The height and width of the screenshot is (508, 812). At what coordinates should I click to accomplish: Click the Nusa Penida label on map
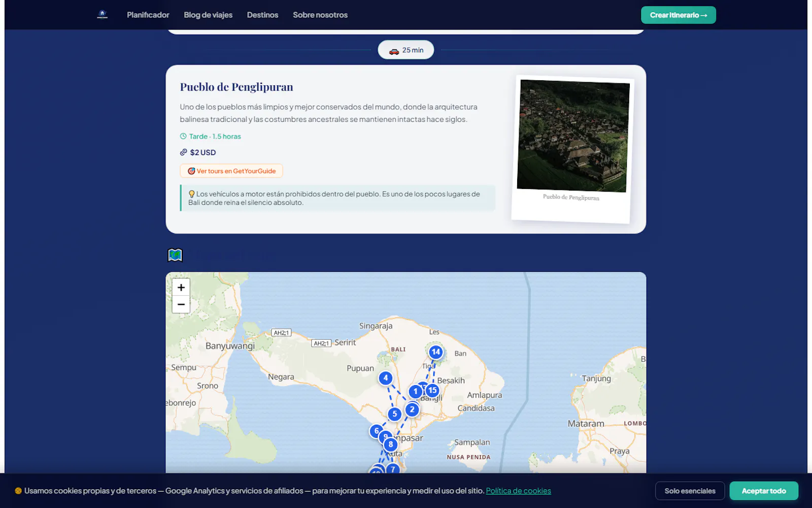point(468,457)
